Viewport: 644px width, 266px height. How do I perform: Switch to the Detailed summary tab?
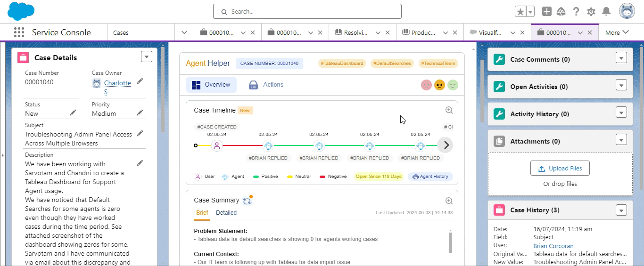click(x=226, y=213)
